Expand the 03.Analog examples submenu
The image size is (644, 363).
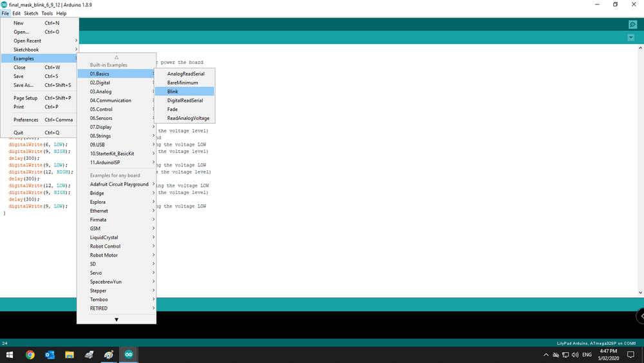[x=116, y=92]
